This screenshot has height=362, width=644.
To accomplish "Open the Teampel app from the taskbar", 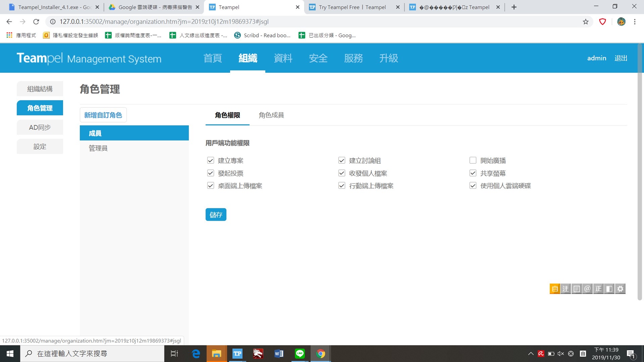I will pyautogui.click(x=237, y=354).
